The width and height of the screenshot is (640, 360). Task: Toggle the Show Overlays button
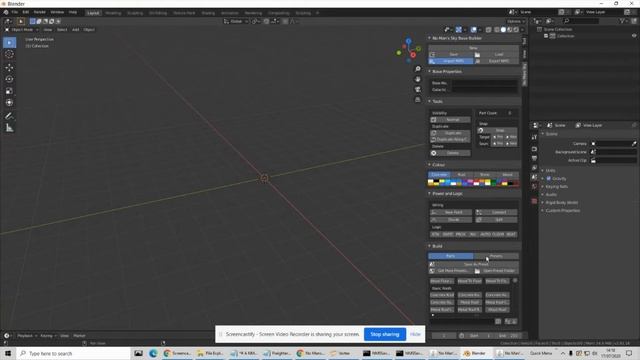[x=473, y=29]
